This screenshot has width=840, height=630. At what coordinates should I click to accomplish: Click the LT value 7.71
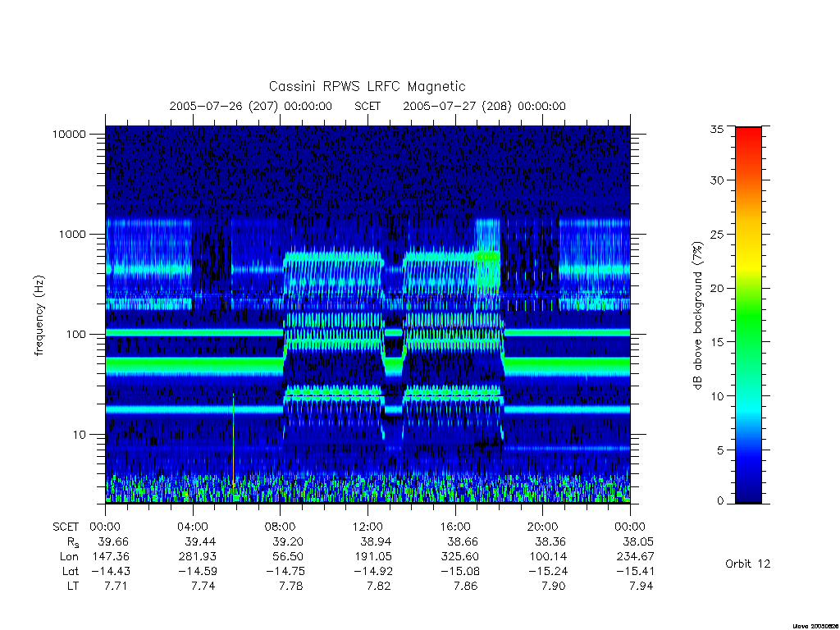[116, 586]
